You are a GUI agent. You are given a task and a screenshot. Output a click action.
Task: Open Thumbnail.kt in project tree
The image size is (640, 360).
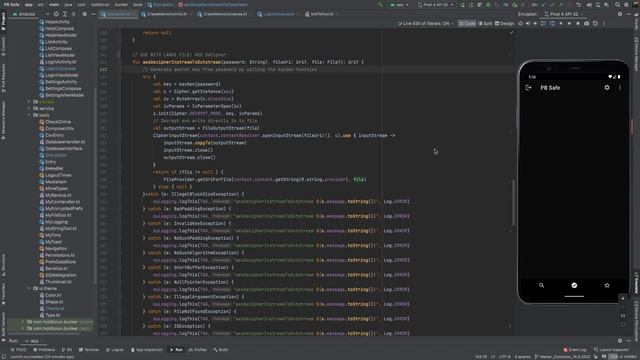click(56, 282)
